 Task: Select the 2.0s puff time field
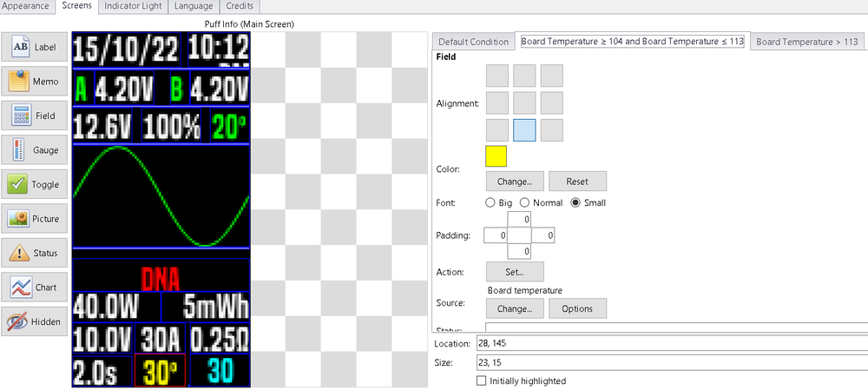point(102,371)
